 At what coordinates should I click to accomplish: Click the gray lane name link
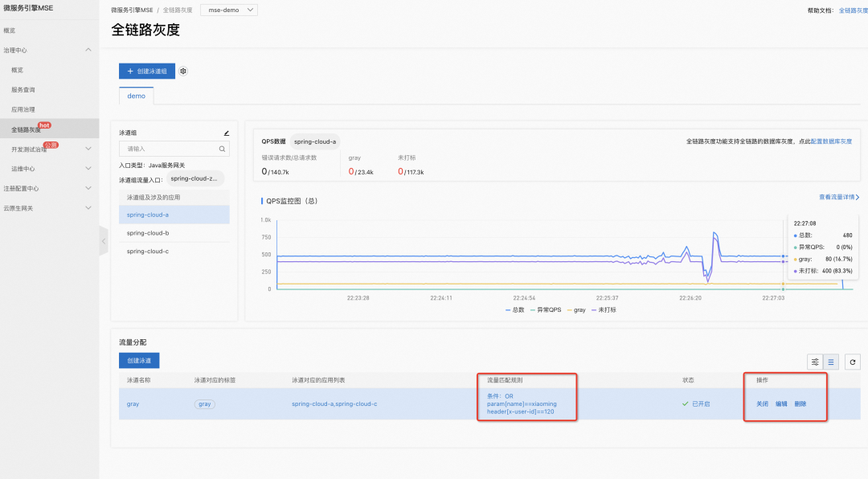[133, 403]
